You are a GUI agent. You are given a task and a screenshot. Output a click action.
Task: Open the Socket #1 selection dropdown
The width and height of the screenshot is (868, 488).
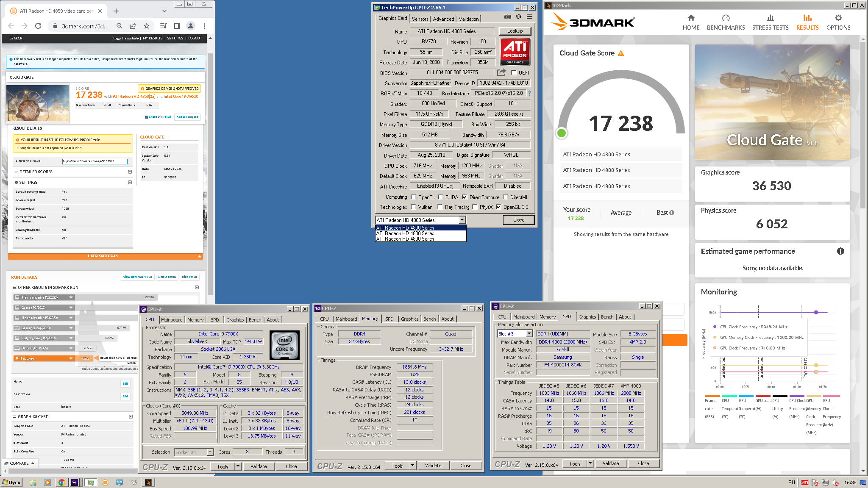pos(210,452)
